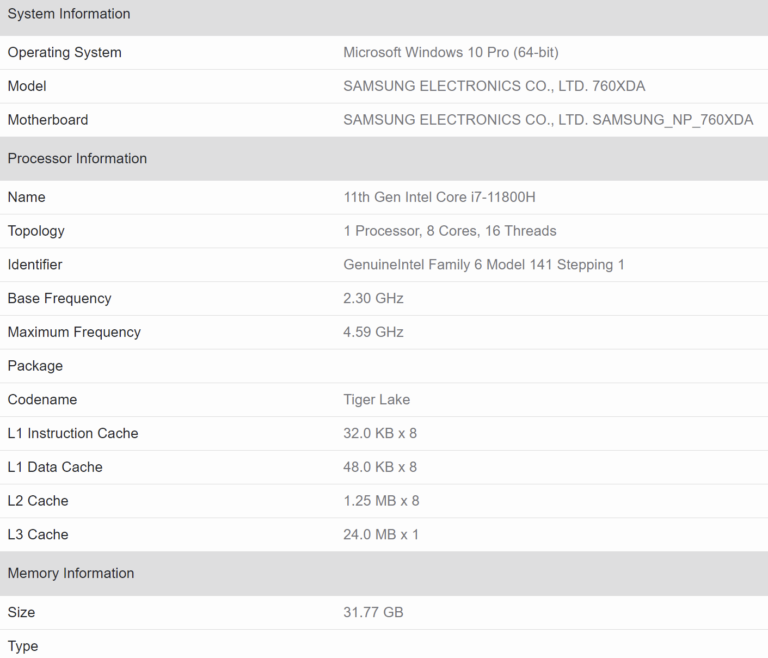
Task: Click the SAMSUNG 760XDA model value
Action: 494,86
